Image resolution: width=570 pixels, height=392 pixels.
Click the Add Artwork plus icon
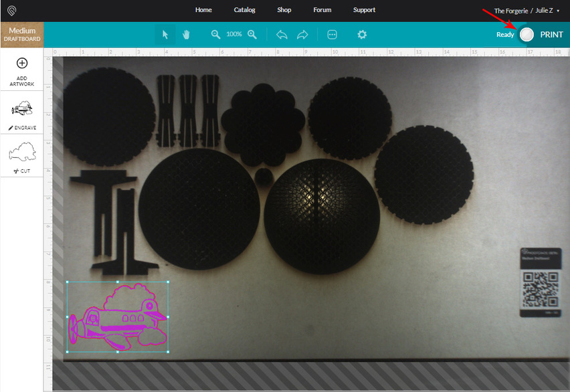click(22, 64)
